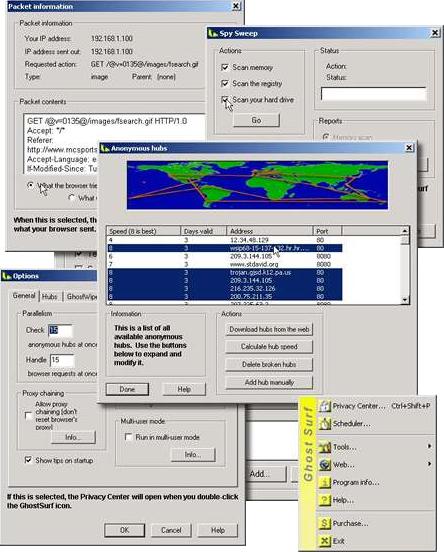Open Tools menu entry
Viewport: 444px width, 552px height.
click(x=375, y=447)
